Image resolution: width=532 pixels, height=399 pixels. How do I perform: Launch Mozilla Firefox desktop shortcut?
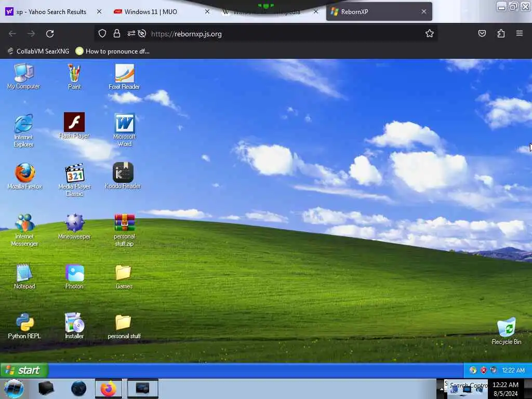24,176
